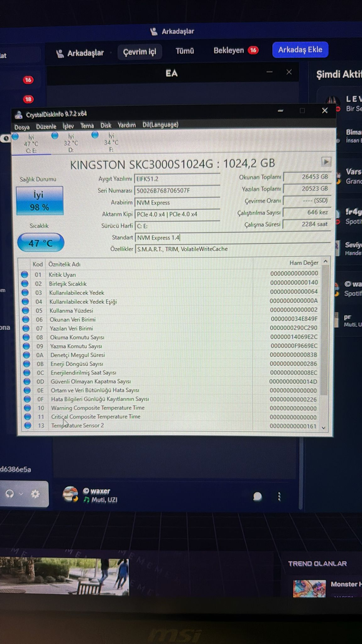
Task: Select the F: disk tab at 34 °C
Action: [111, 142]
